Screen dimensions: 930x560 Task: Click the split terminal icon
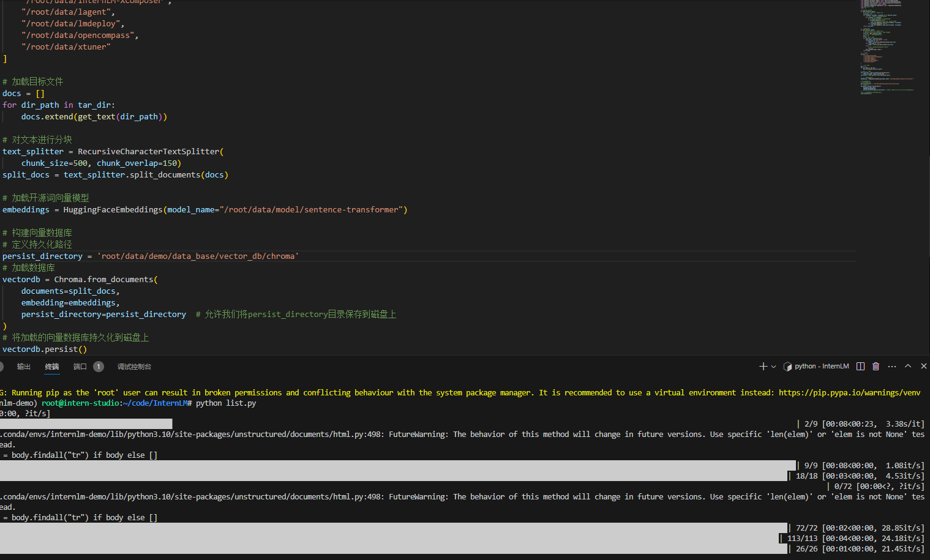click(860, 367)
